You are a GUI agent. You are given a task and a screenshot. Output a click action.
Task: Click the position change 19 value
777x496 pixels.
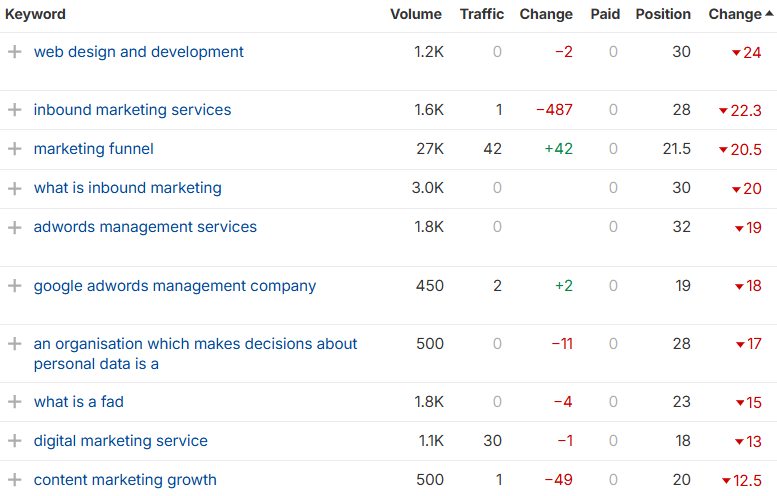click(x=748, y=228)
